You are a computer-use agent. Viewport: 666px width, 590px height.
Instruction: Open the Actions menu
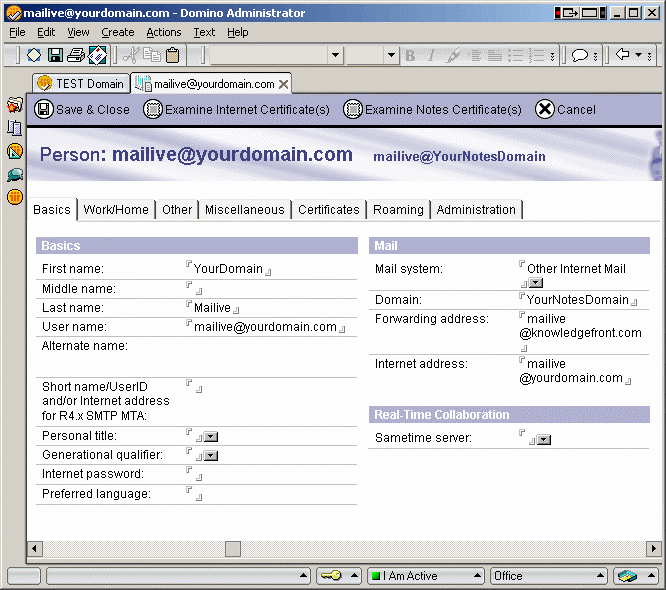[164, 32]
